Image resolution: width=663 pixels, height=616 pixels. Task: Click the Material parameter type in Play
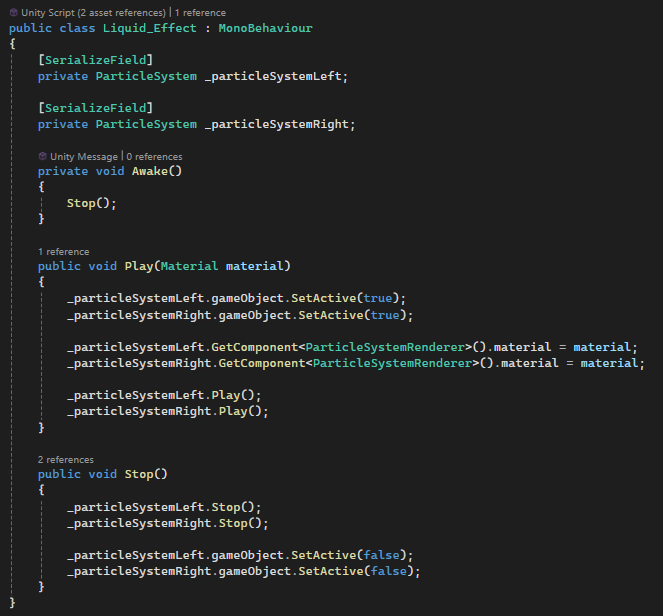(189, 266)
